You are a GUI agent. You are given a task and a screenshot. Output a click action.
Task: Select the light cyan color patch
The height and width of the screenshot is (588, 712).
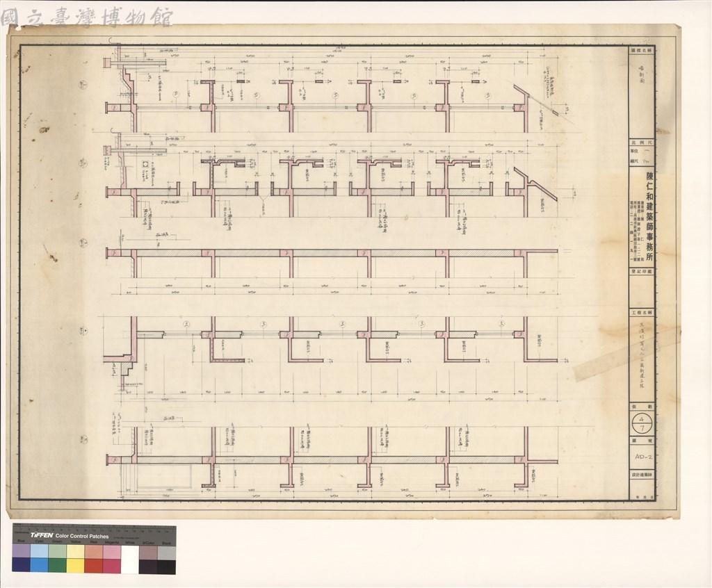(x=40, y=551)
